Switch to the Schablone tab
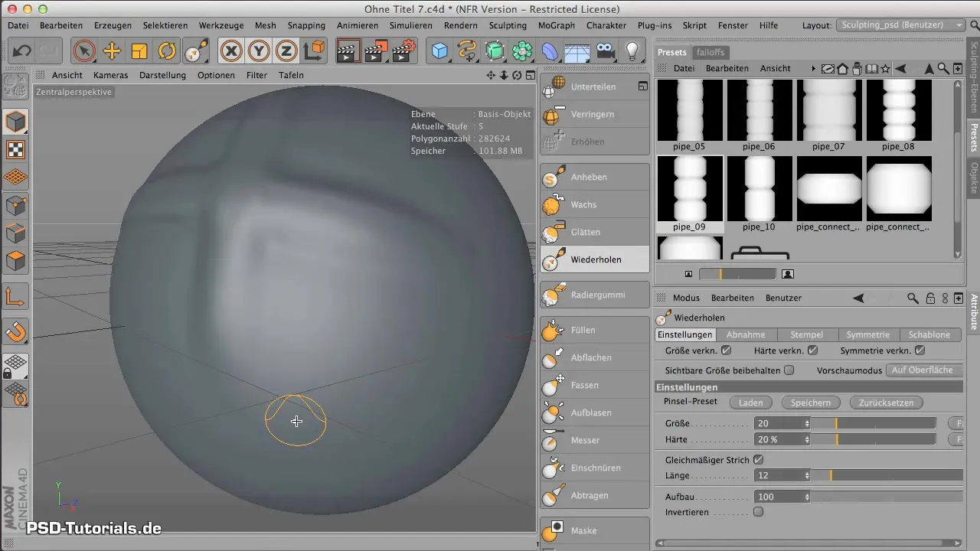The image size is (980, 551). tap(929, 334)
